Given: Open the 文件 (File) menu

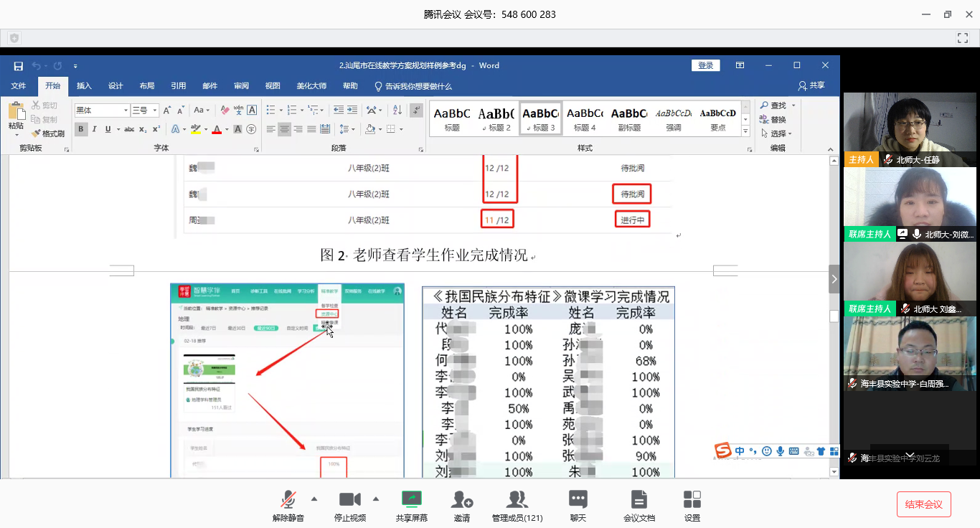Looking at the screenshot, I should click(19, 86).
